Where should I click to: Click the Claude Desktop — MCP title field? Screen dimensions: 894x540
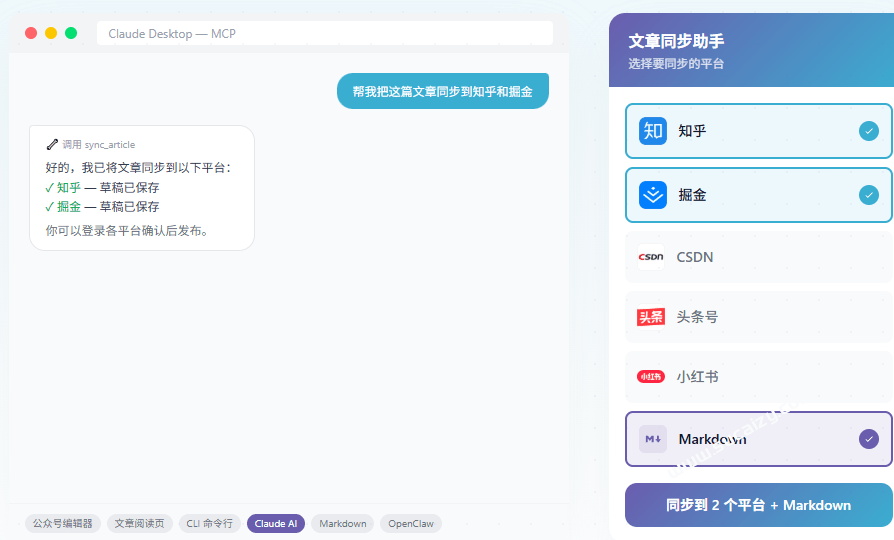tap(325, 34)
